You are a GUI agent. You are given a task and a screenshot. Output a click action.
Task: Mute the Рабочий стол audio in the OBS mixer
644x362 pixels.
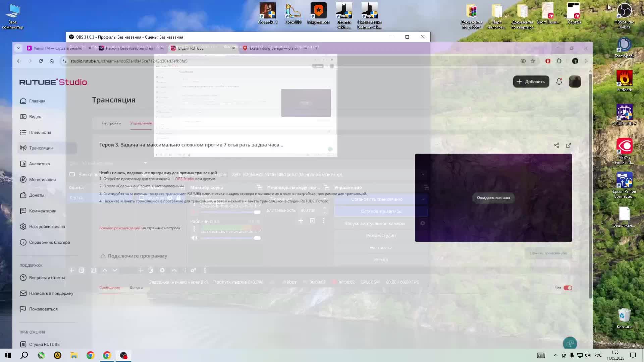click(x=194, y=238)
